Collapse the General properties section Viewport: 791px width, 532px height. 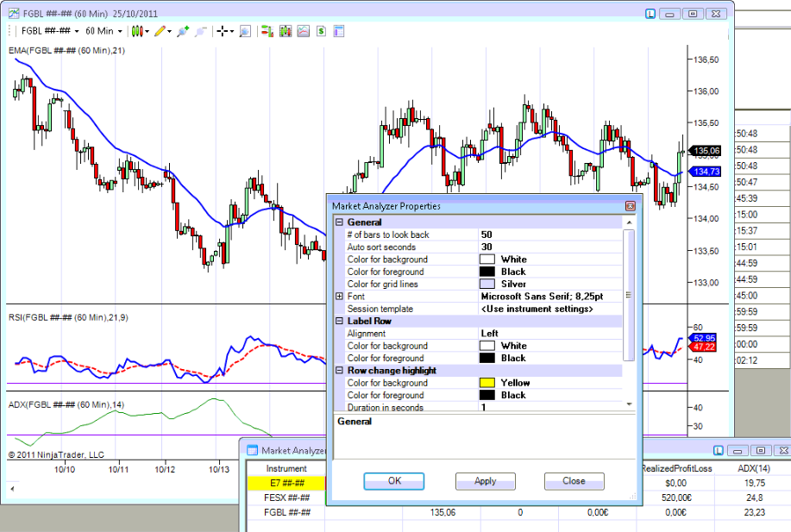click(x=340, y=222)
